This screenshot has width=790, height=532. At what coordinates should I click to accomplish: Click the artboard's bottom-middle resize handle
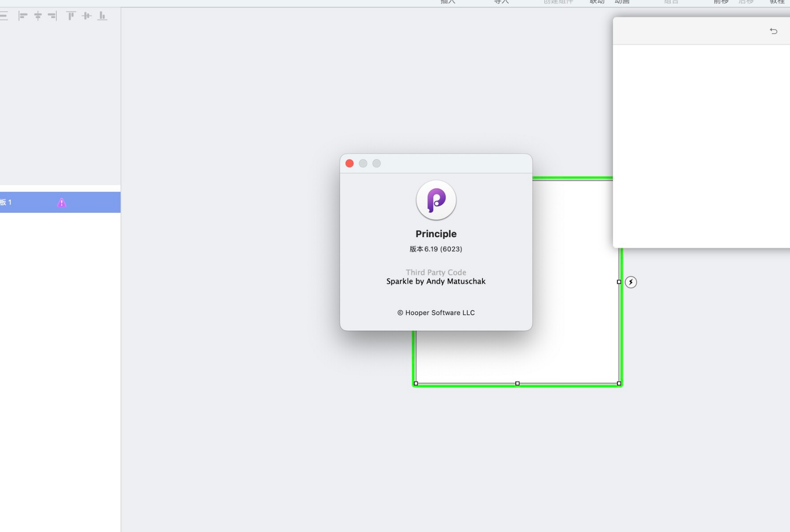[x=517, y=383]
